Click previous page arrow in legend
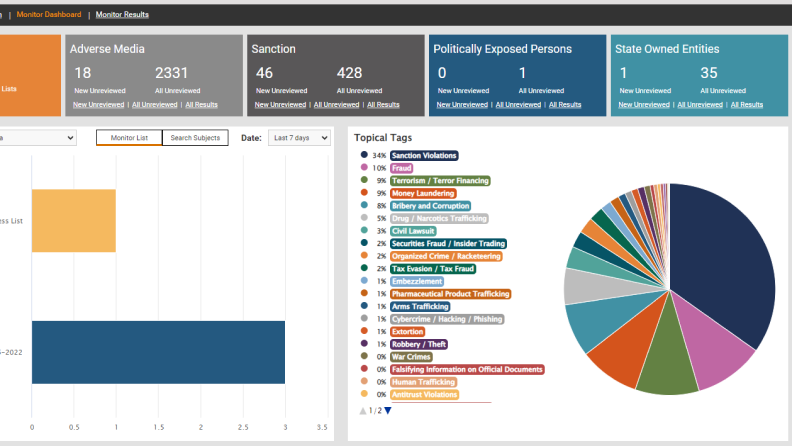This screenshot has width=792, height=446. point(362,410)
